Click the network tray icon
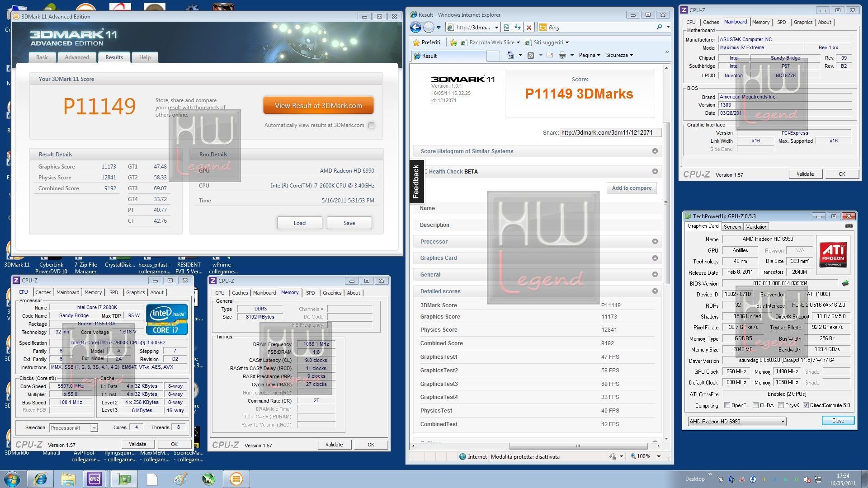Image resolution: width=868 pixels, height=488 pixels. [x=818, y=479]
